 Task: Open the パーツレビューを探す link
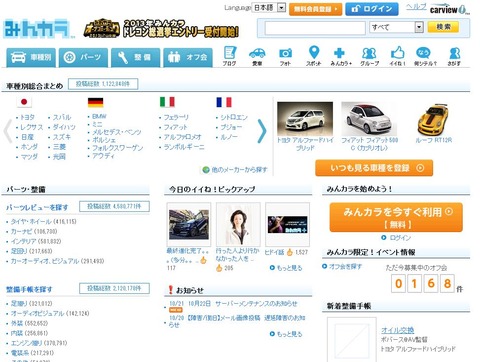pyautogui.click(x=37, y=207)
